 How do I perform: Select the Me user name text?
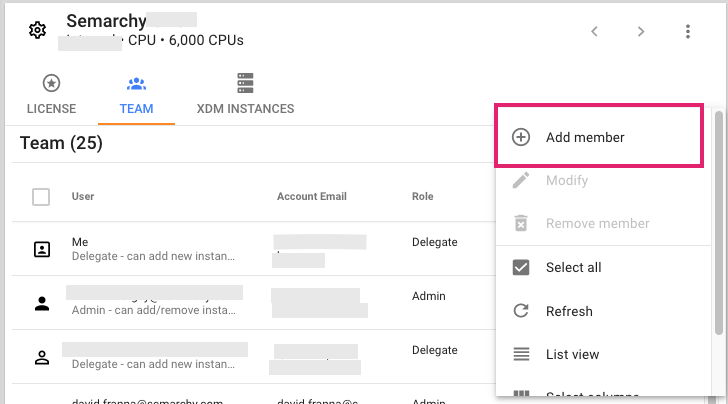tap(80, 242)
